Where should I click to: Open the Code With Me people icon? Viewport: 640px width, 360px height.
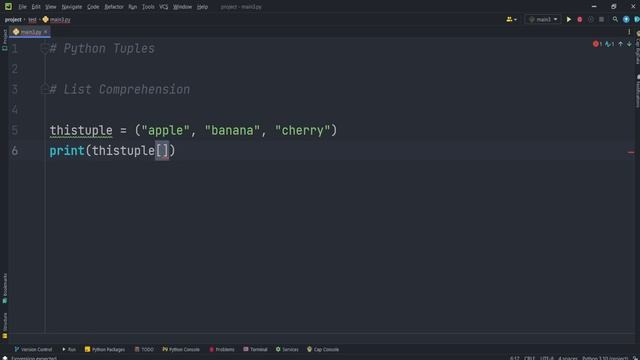tap(511, 19)
